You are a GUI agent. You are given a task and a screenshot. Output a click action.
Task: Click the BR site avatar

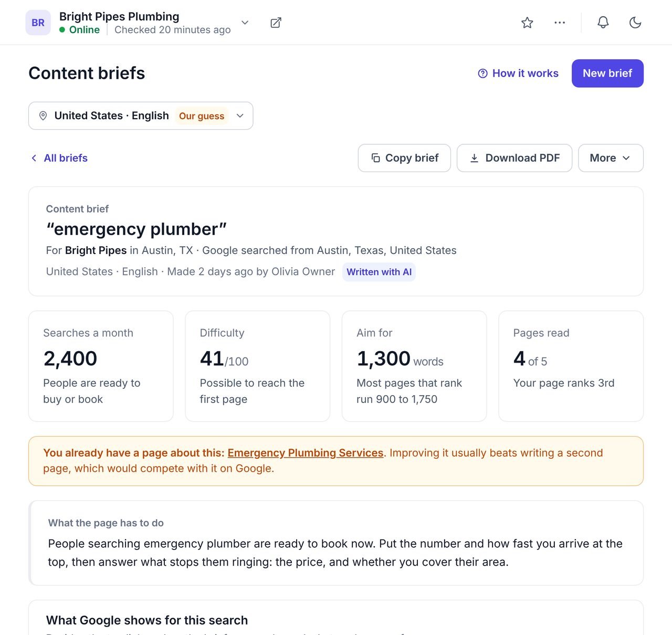point(38,23)
